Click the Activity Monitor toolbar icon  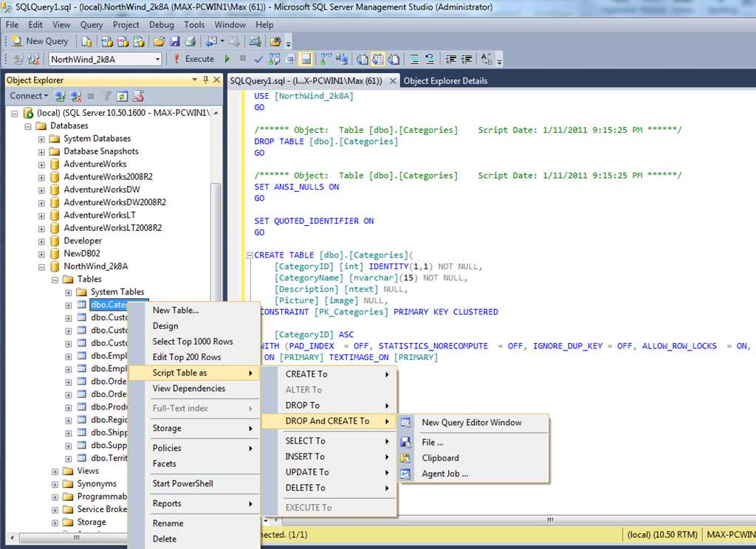[x=255, y=41]
